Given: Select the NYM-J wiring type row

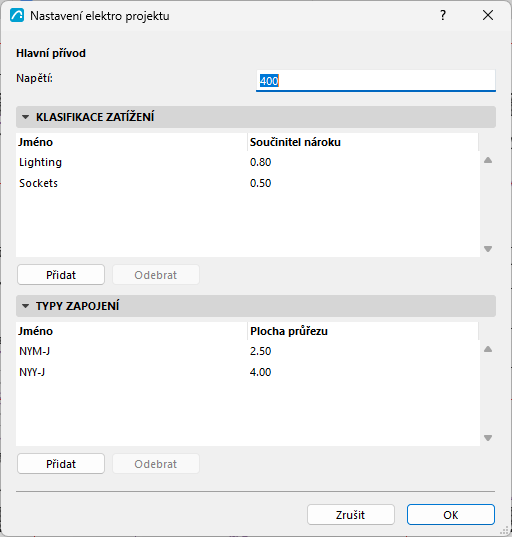Looking at the screenshot, I should coord(248,351).
